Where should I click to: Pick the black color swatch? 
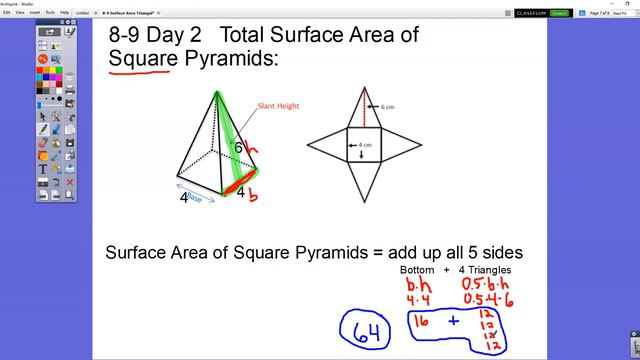click(40, 90)
